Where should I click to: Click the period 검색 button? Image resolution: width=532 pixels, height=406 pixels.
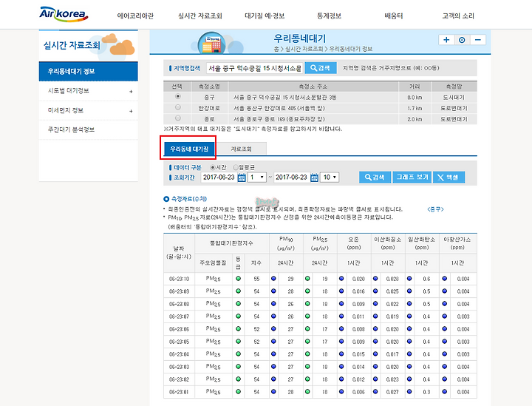[375, 177]
